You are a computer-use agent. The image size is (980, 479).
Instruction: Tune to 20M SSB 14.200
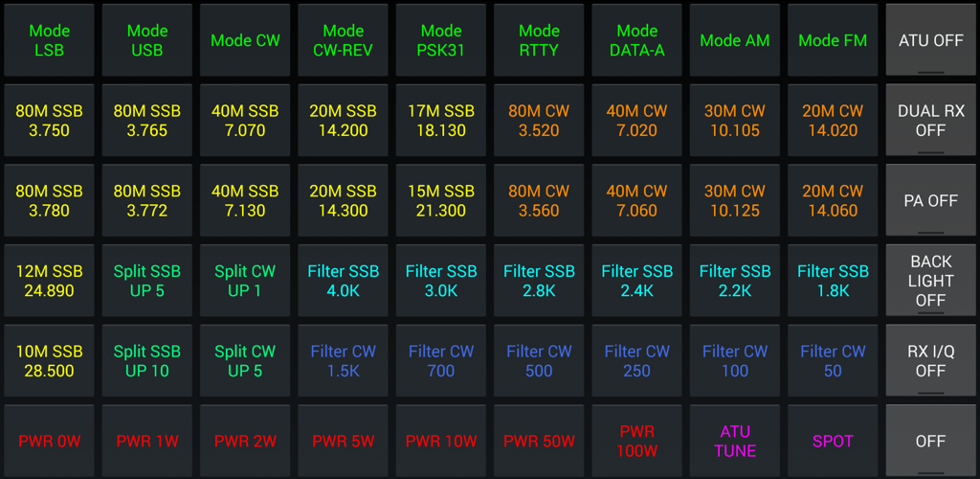coord(344,120)
